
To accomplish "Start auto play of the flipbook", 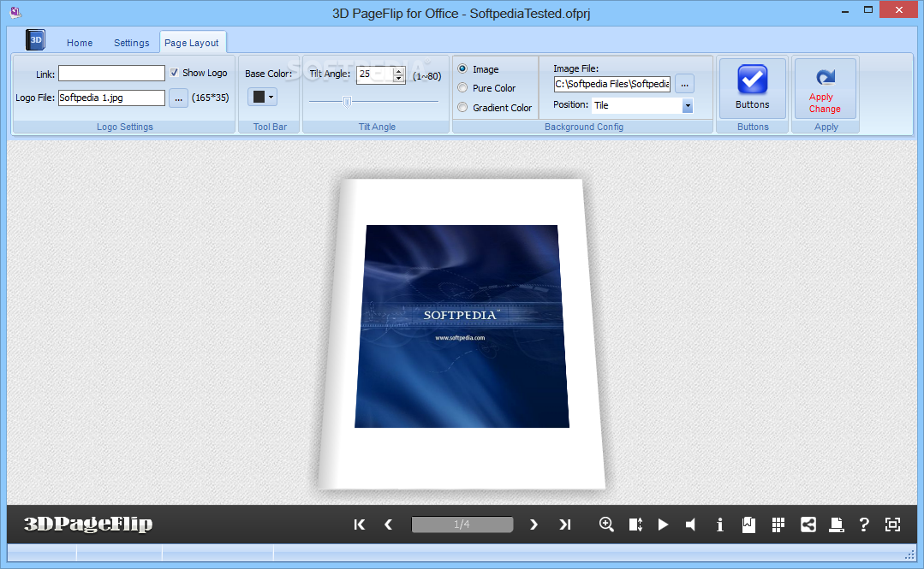I will click(663, 525).
